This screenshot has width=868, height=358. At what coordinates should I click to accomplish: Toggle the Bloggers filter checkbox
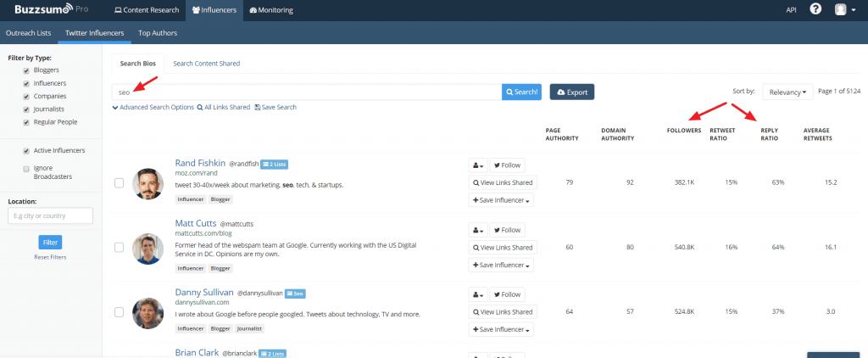click(26, 70)
